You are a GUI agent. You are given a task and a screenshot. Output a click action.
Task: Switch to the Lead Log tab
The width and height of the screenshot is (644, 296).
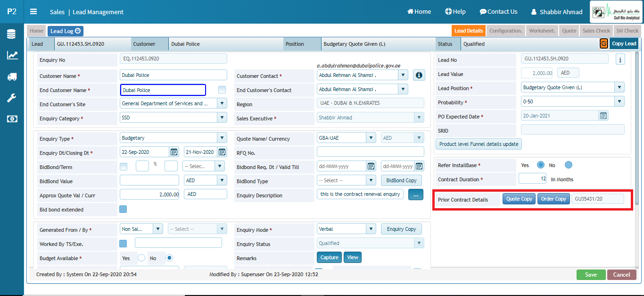[66, 31]
